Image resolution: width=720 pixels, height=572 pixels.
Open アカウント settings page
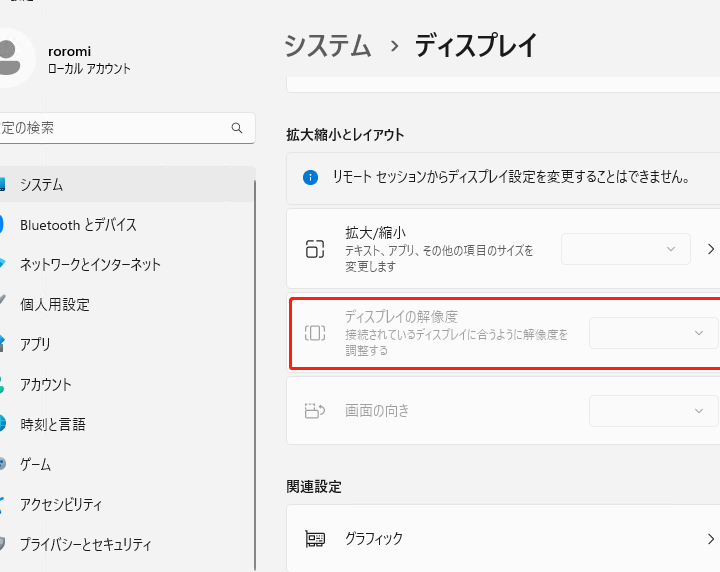46,385
